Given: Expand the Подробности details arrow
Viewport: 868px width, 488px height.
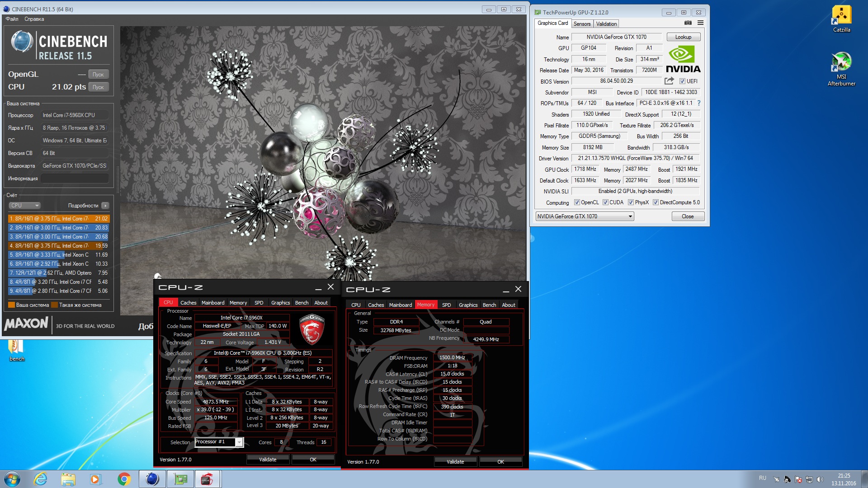Looking at the screenshot, I should [105, 206].
